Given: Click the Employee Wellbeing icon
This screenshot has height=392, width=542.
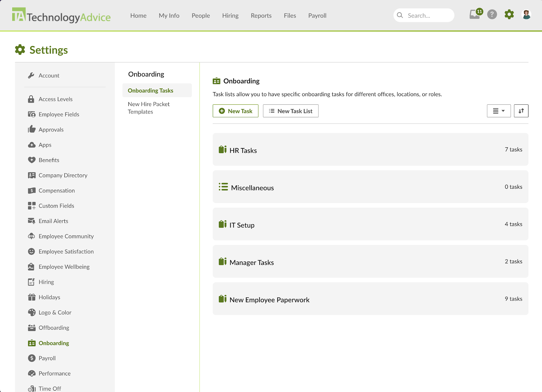Looking at the screenshot, I should click(x=31, y=267).
